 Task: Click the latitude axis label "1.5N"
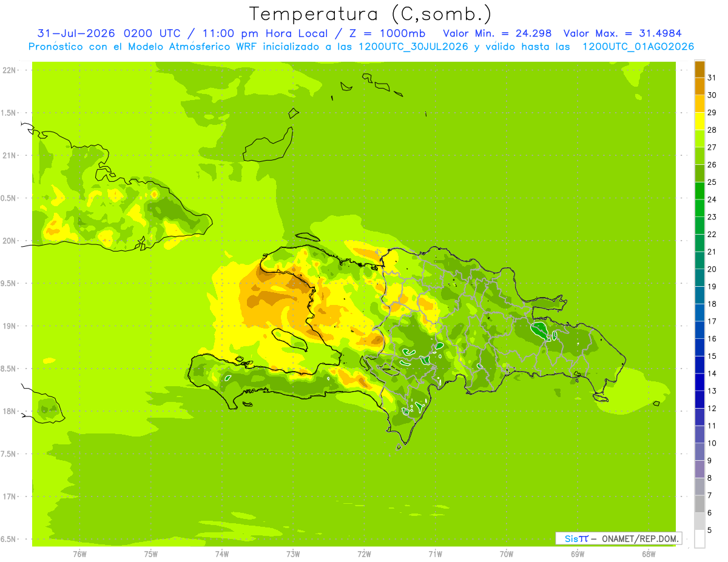(x=9, y=113)
